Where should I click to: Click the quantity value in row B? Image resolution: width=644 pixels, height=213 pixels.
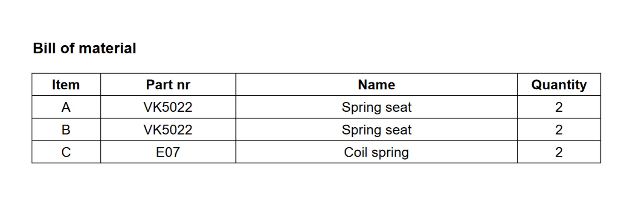click(559, 130)
